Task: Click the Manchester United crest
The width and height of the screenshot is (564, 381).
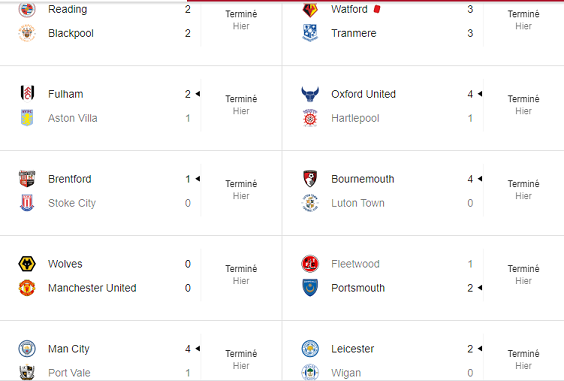Action: (27, 288)
